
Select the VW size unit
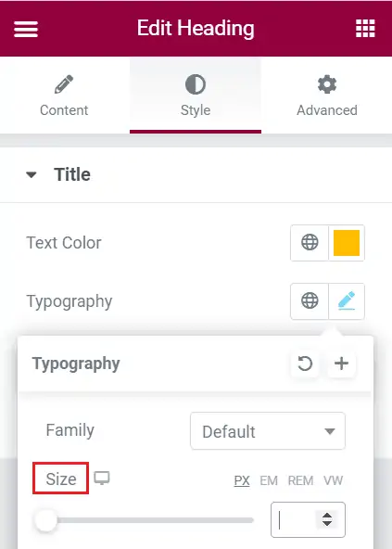click(x=334, y=480)
